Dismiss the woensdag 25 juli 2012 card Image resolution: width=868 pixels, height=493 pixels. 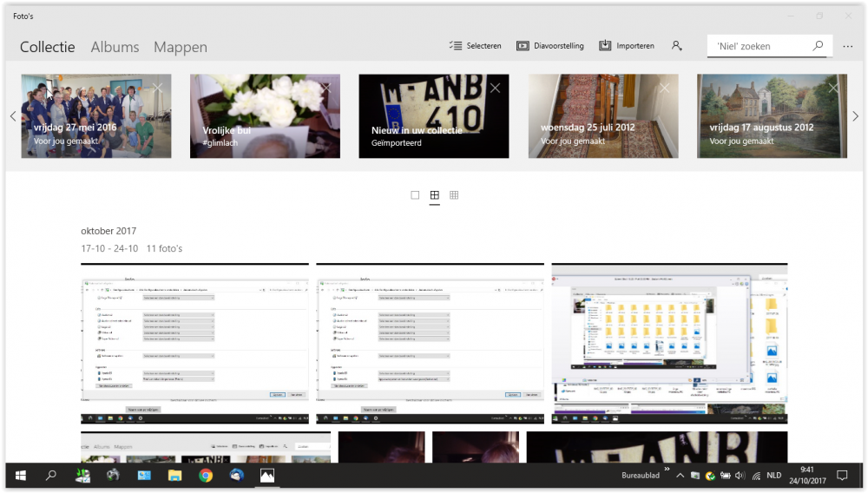[665, 88]
